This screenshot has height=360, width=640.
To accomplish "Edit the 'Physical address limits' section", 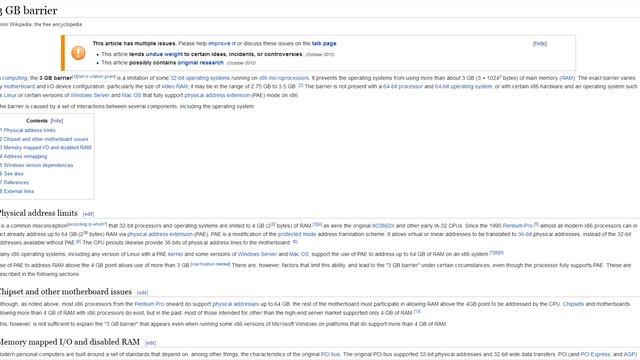I will (x=88, y=214).
